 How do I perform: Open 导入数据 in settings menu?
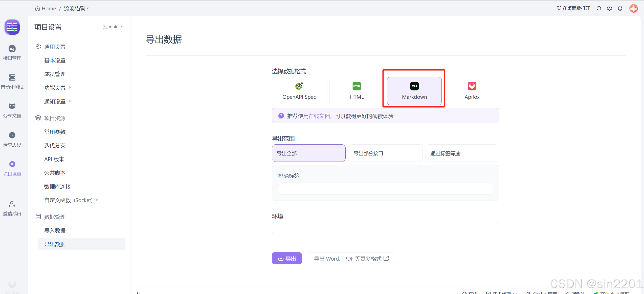point(55,230)
